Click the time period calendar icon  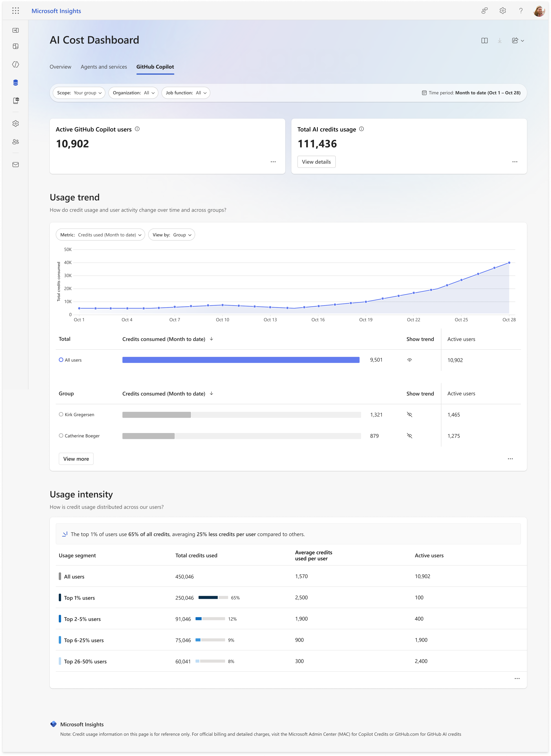424,93
